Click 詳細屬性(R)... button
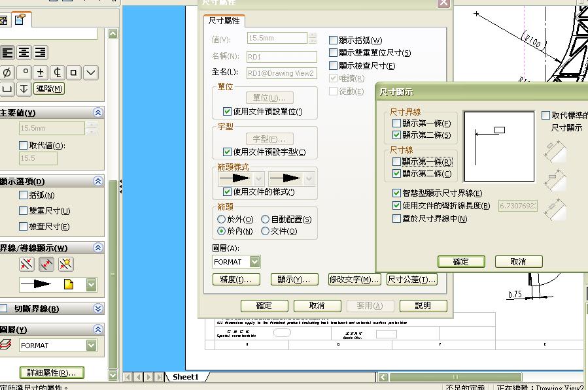This screenshot has width=588, height=390. (52, 373)
